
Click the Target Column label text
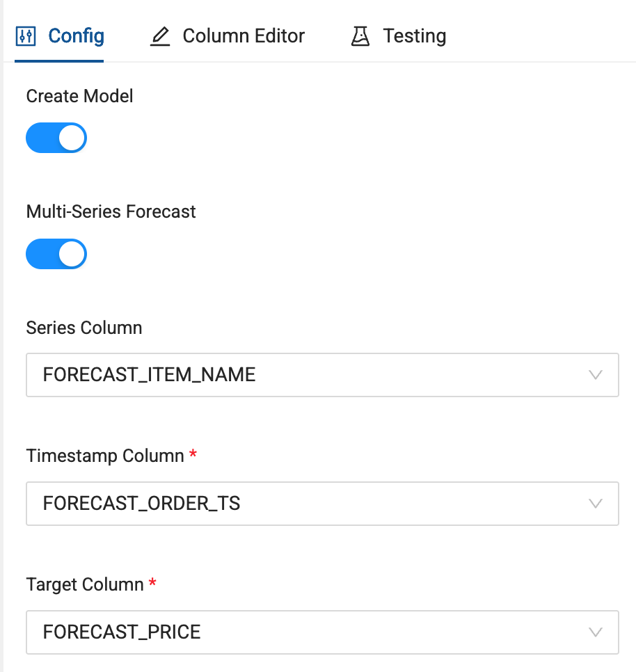click(x=85, y=584)
